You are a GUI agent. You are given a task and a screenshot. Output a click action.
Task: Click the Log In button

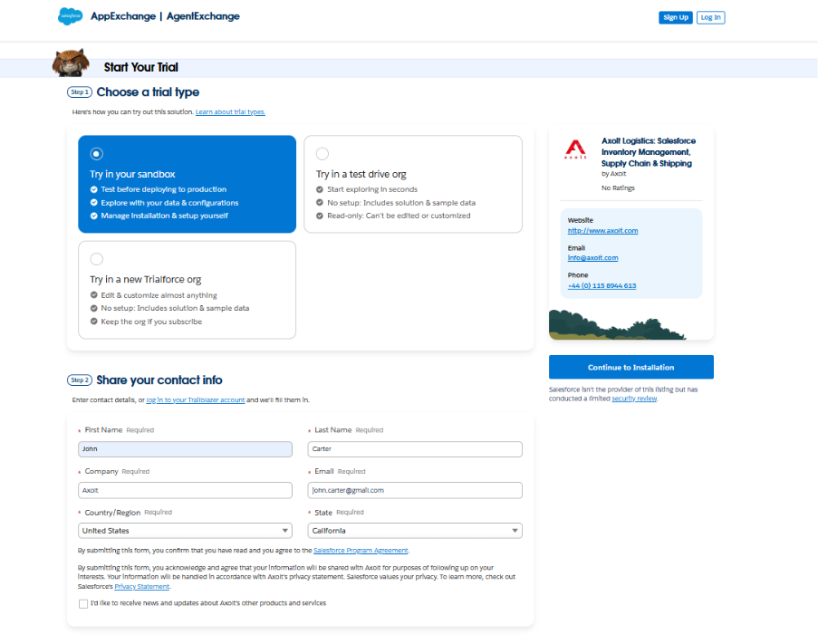[710, 17]
